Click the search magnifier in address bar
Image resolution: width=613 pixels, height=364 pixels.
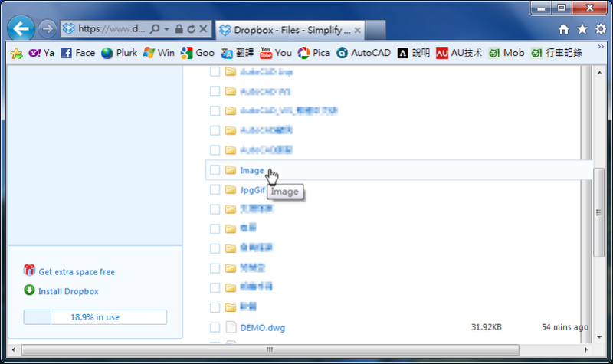[155, 28]
